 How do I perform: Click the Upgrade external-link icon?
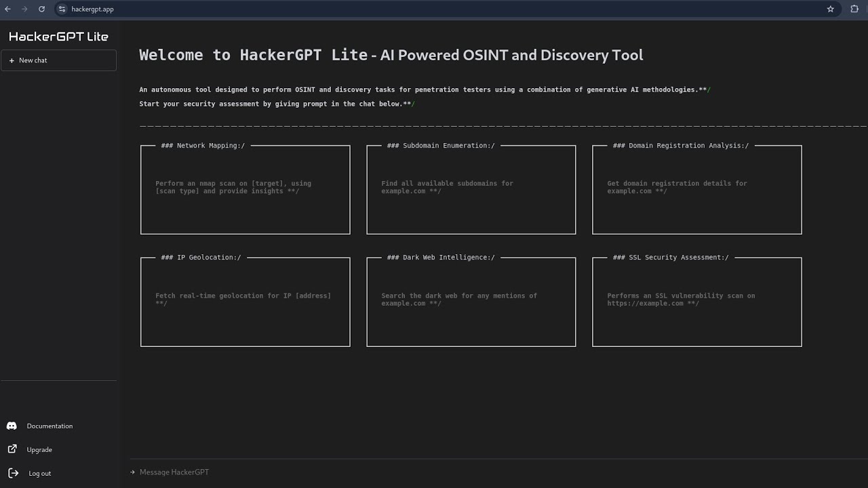point(12,449)
